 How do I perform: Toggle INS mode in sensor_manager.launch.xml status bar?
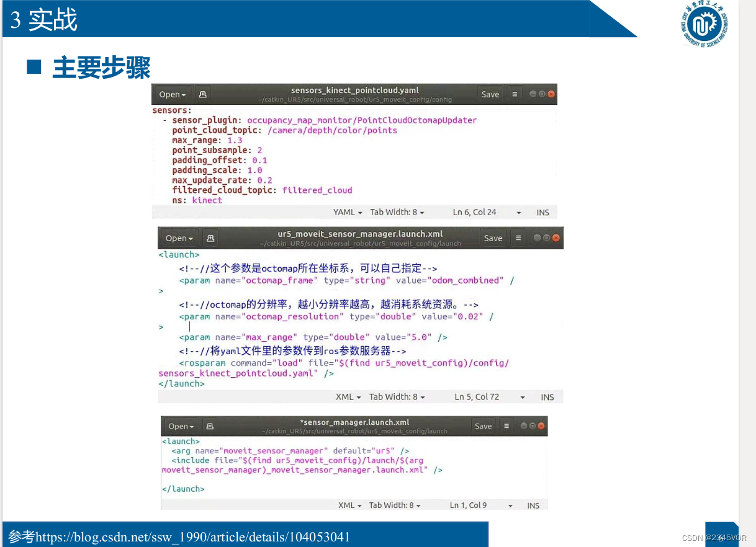[533, 505]
